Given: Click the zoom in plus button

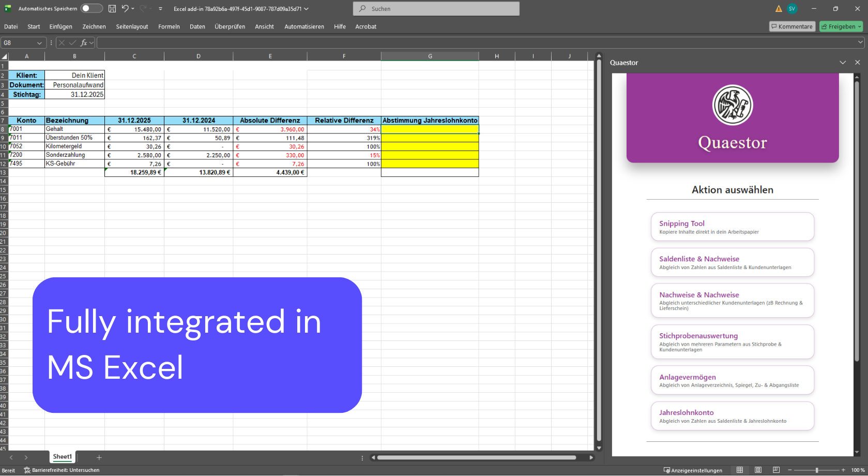Looking at the screenshot, I should [843, 470].
